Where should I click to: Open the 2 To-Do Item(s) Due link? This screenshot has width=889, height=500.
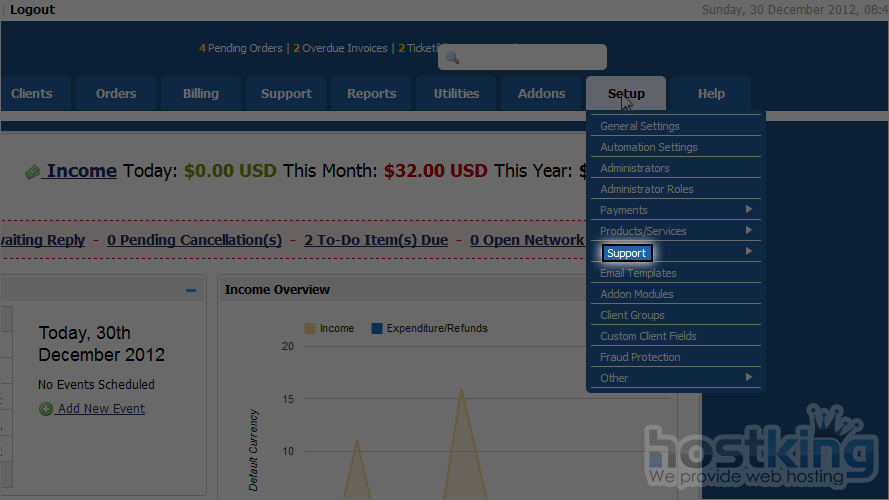(376, 240)
